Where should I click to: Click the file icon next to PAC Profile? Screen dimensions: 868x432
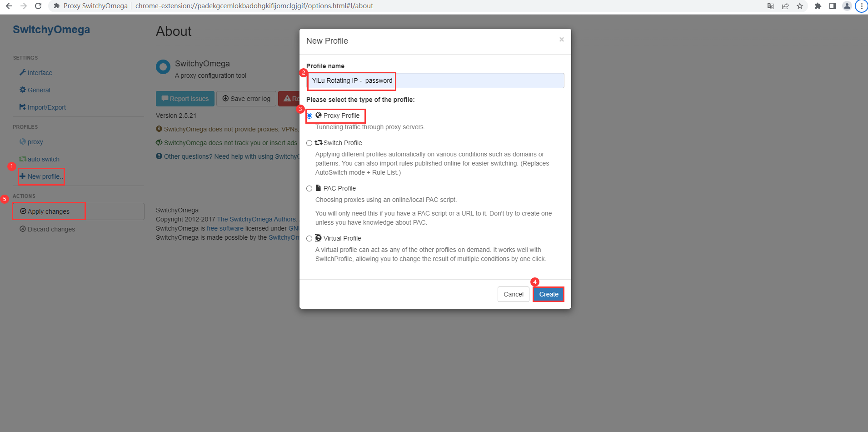pos(319,188)
